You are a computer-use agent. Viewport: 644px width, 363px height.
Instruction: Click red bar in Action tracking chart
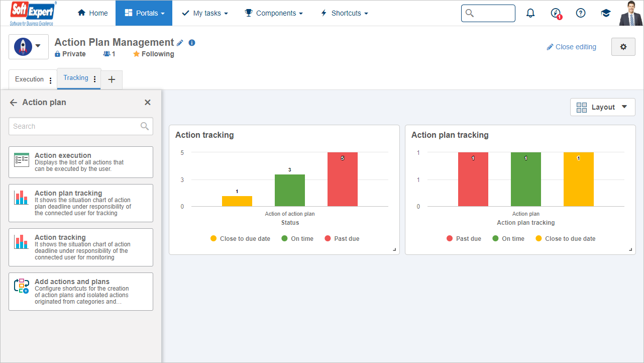(343, 179)
